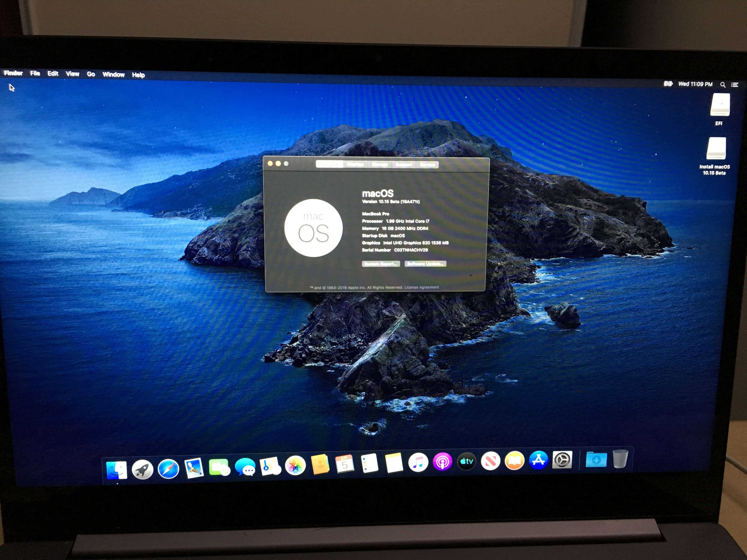The height and width of the screenshot is (560, 747).
Task: Click Graphics Intel UHD Graphics 620 text
Action: (405, 243)
